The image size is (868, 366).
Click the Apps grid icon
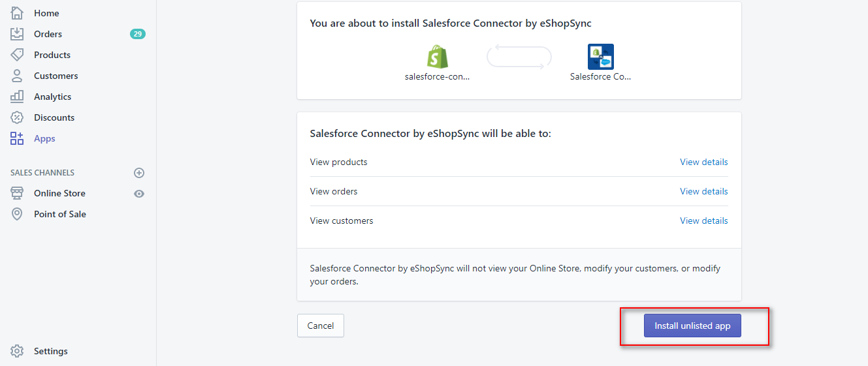17,138
